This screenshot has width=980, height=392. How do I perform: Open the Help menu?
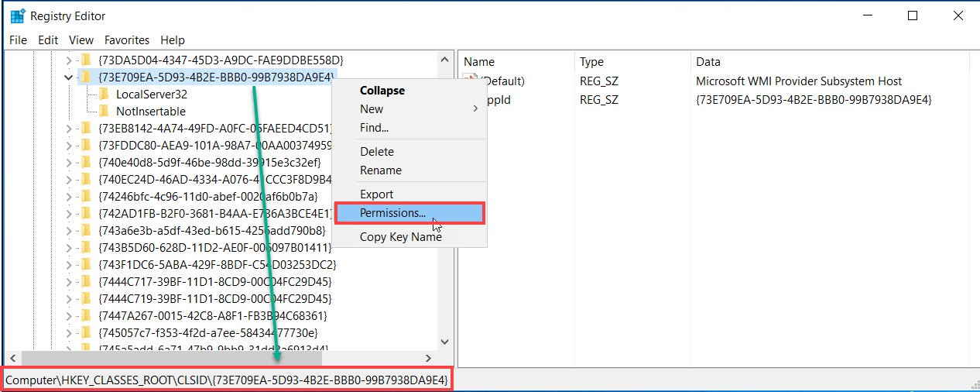(x=173, y=40)
